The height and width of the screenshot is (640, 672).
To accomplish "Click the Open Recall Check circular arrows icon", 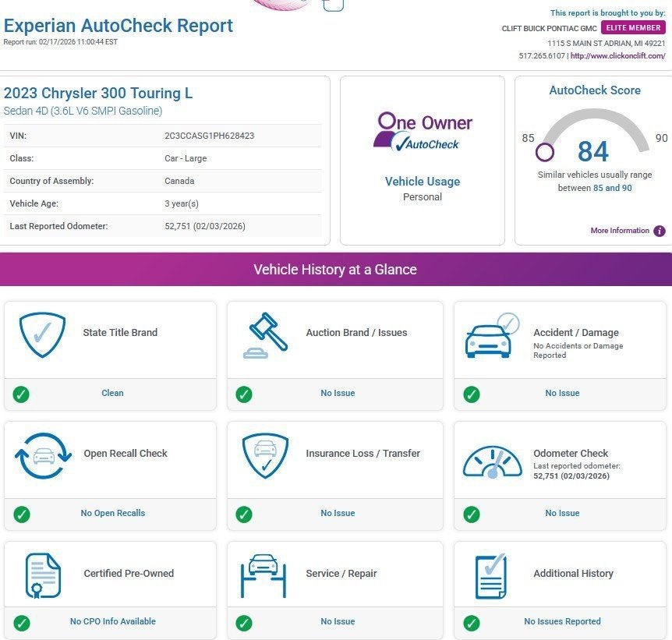I will (42, 456).
